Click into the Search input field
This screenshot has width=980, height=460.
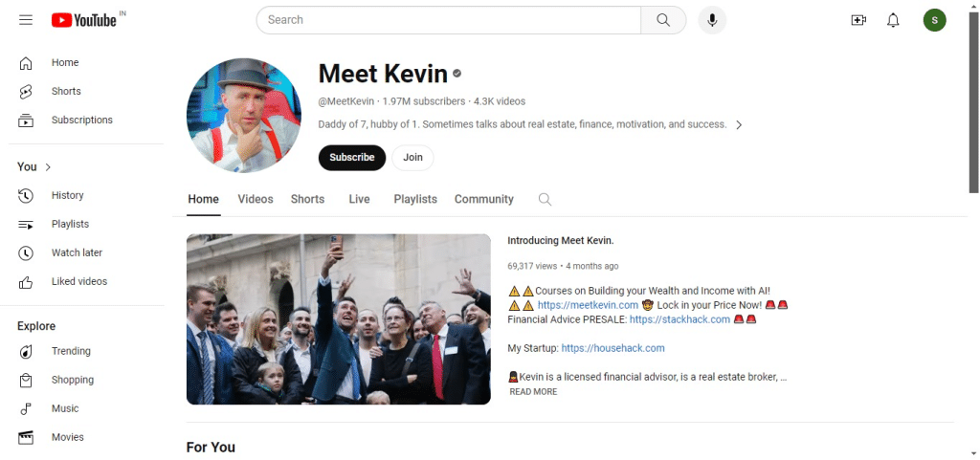pyautogui.click(x=449, y=20)
